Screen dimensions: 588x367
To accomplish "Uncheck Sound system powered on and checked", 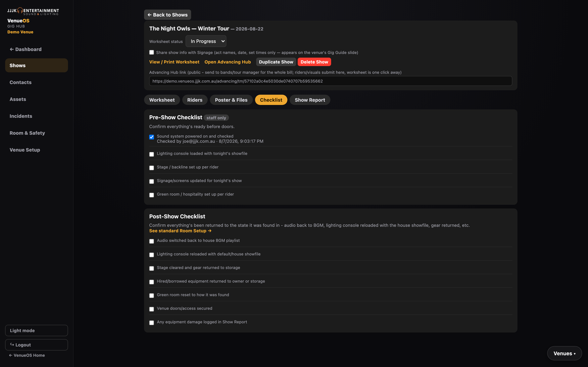I will coord(152,137).
